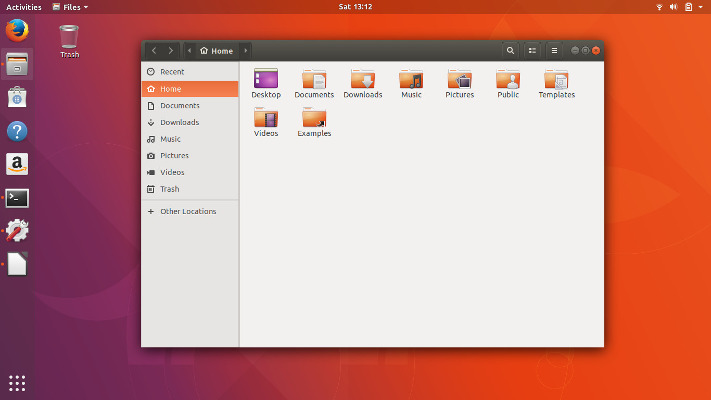Open Help from the dock
This screenshot has width=711, height=400.
17,131
